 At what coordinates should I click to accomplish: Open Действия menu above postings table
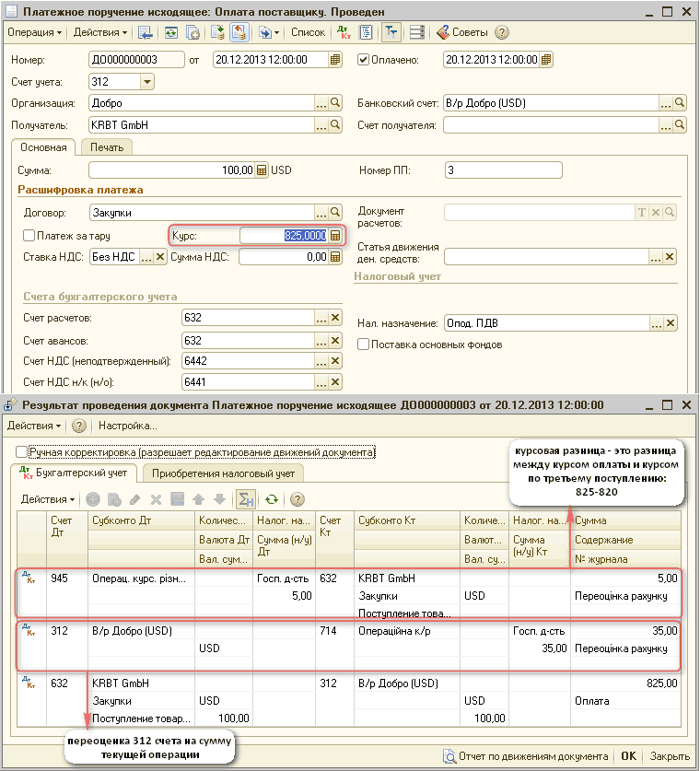pyautogui.click(x=48, y=499)
